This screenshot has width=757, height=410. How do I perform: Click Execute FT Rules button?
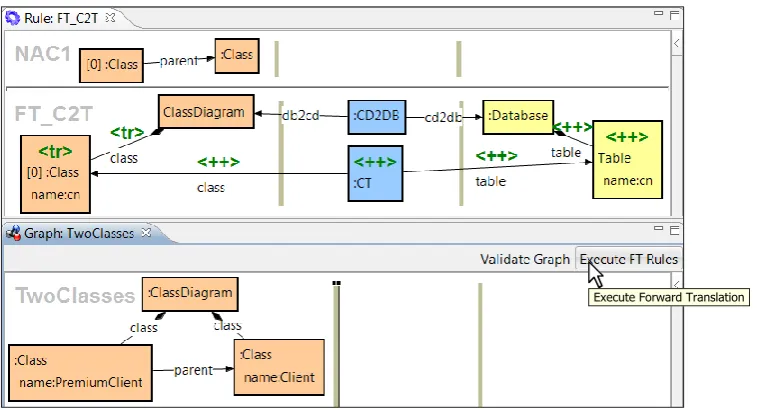click(x=629, y=259)
